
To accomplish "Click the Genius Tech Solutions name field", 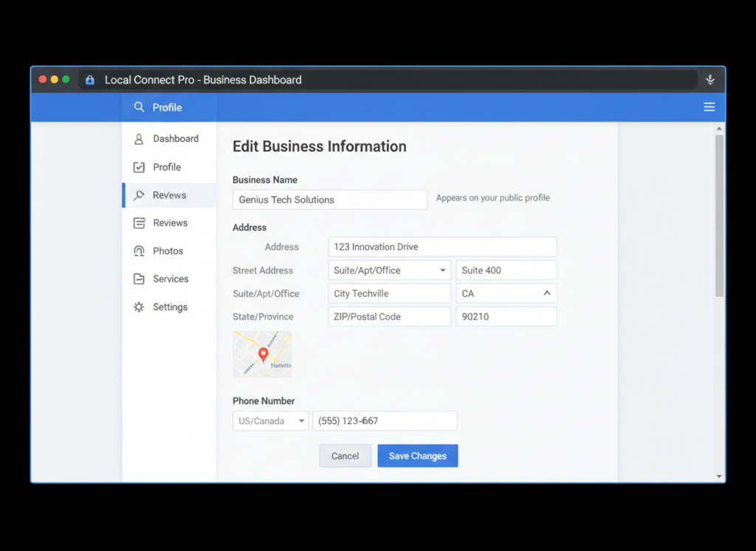I will 330,199.
